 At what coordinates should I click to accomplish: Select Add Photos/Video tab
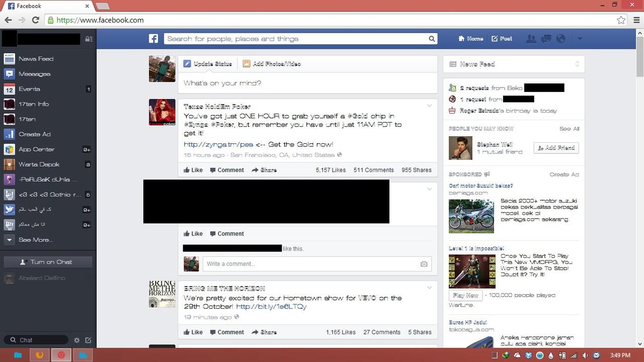[272, 64]
